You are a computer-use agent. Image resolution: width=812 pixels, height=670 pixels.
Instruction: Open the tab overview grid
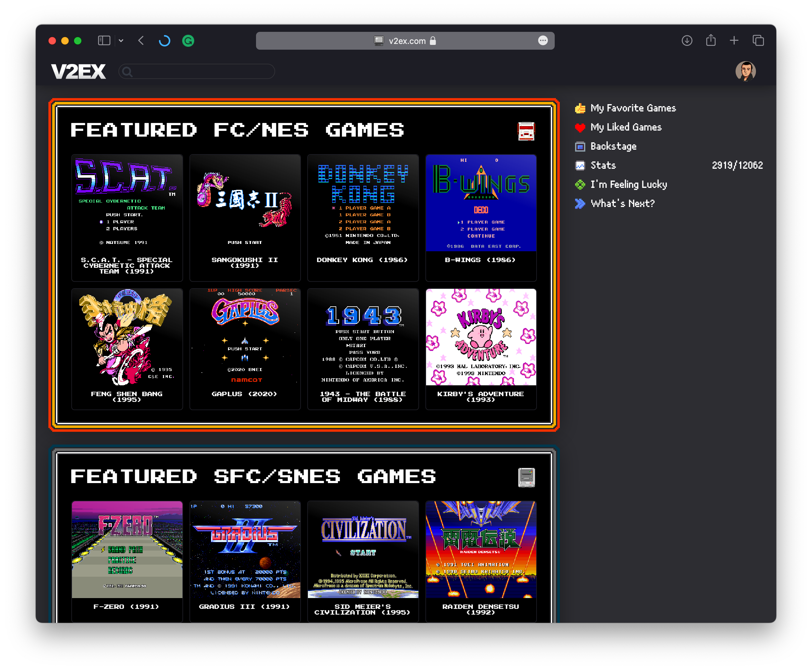coord(758,40)
